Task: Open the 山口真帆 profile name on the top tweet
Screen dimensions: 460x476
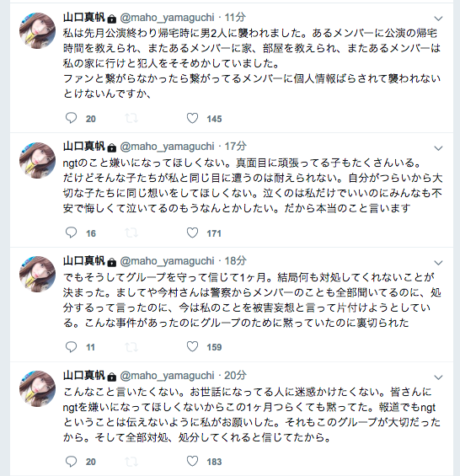Action: [x=84, y=18]
